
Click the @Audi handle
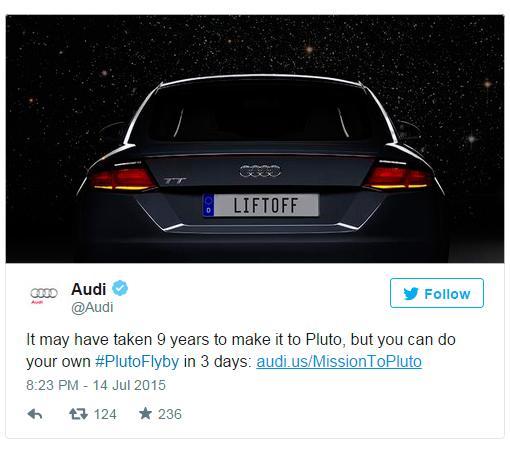click(x=92, y=307)
